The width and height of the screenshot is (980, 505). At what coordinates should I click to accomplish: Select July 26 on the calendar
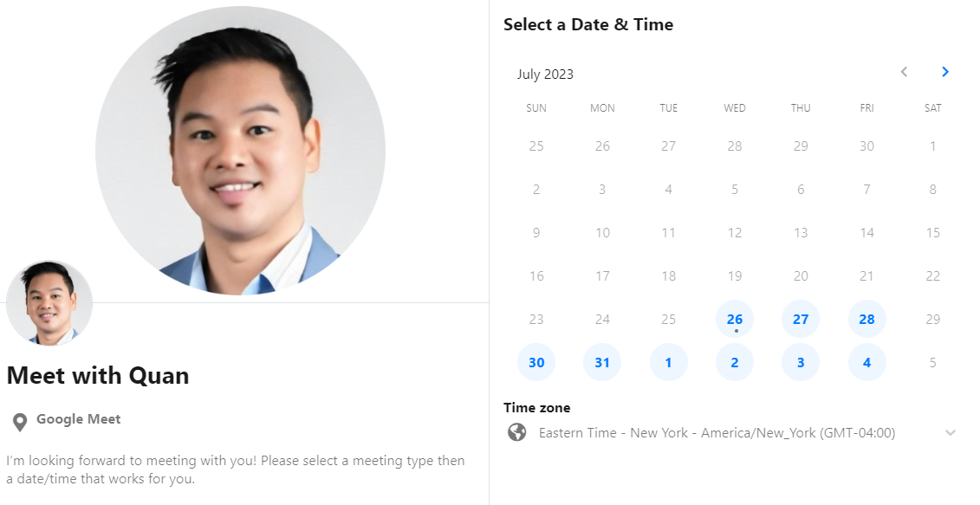click(735, 319)
